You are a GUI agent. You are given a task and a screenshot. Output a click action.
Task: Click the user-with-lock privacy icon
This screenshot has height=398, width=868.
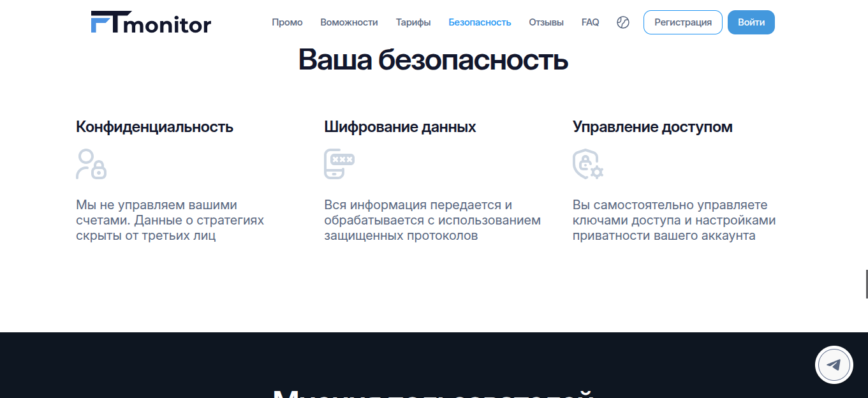click(x=91, y=164)
